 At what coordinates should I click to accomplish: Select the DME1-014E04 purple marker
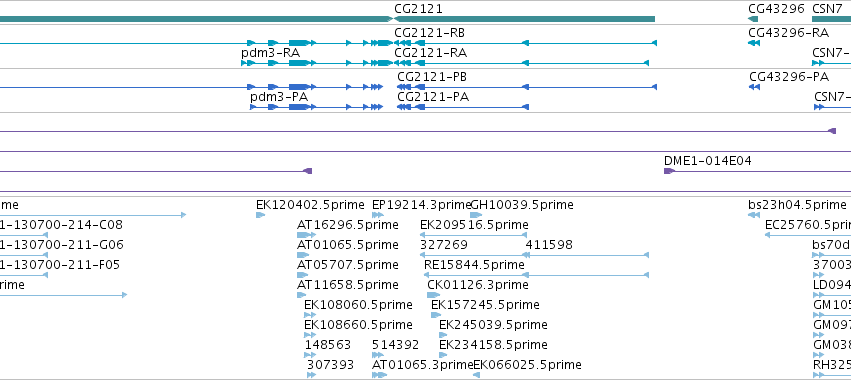click(669, 171)
